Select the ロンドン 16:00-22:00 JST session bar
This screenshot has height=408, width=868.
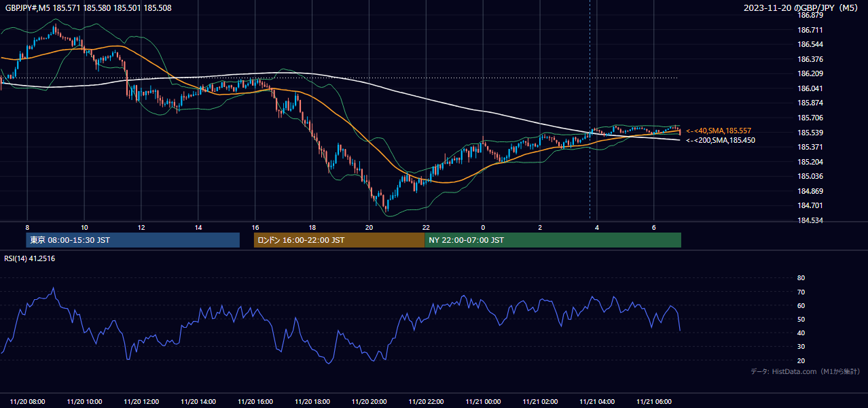[339, 240]
